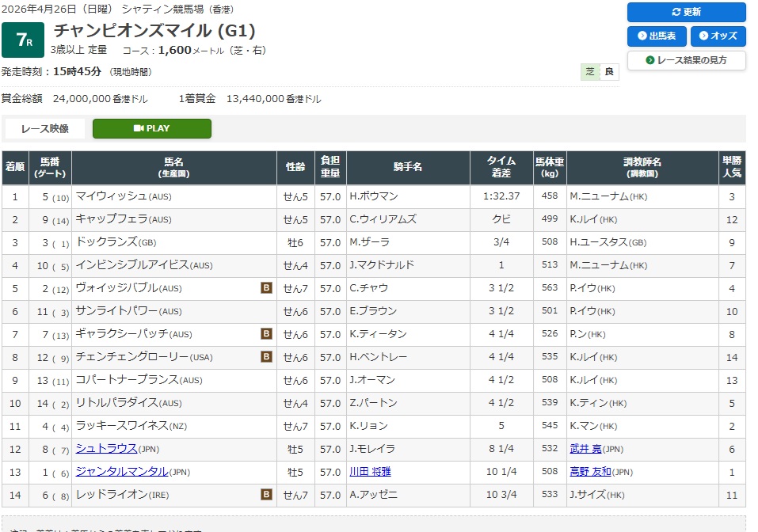Viewport: 758px width, 532px height.
Task: Play the race video with PLAY button
Action: point(152,128)
